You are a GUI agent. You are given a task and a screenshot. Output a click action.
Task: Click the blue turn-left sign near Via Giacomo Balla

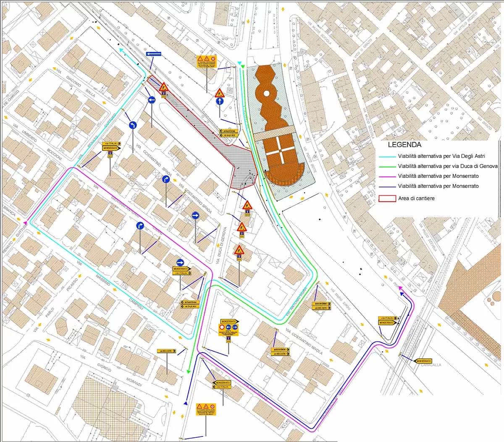click(132, 125)
